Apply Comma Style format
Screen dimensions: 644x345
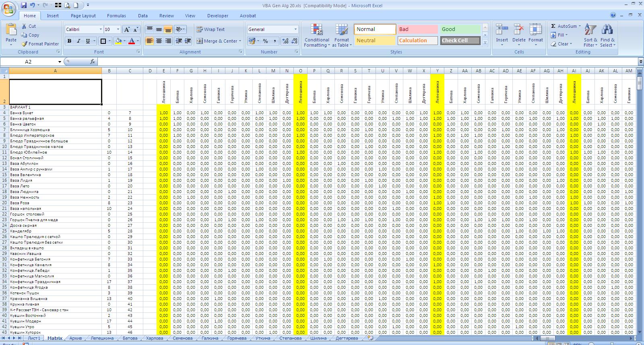[x=275, y=41]
